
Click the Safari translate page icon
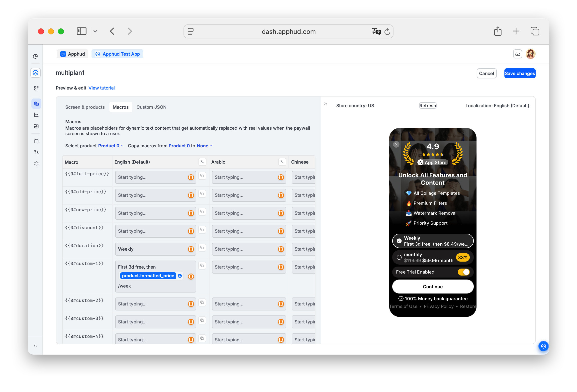[x=376, y=31]
